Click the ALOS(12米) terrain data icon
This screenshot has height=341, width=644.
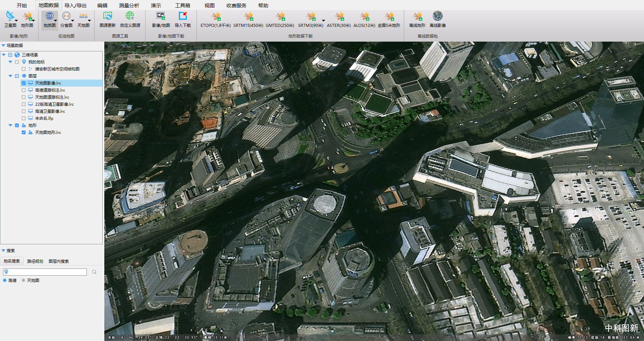(x=364, y=17)
